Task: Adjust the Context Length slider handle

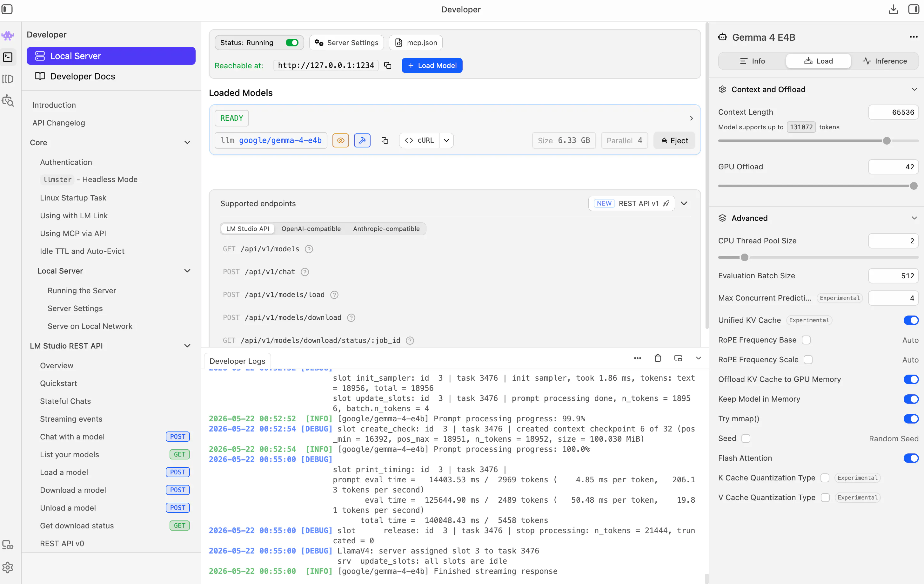Action: pos(887,141)
